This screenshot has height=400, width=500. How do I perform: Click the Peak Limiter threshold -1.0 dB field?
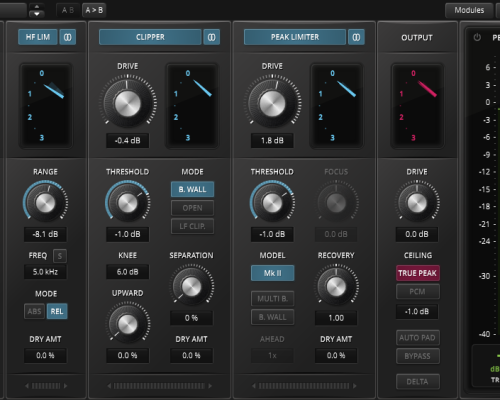pyautogui.click(x=272, y=234)
